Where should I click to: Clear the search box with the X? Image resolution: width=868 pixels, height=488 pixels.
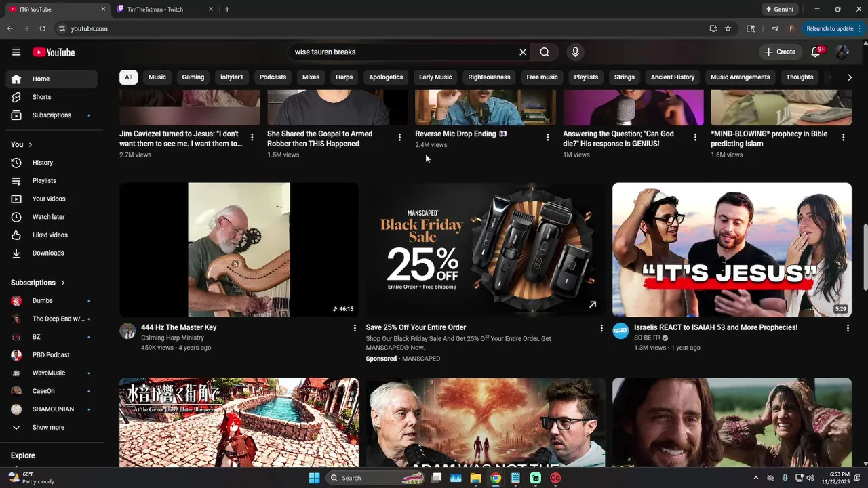tap(523, 52)
